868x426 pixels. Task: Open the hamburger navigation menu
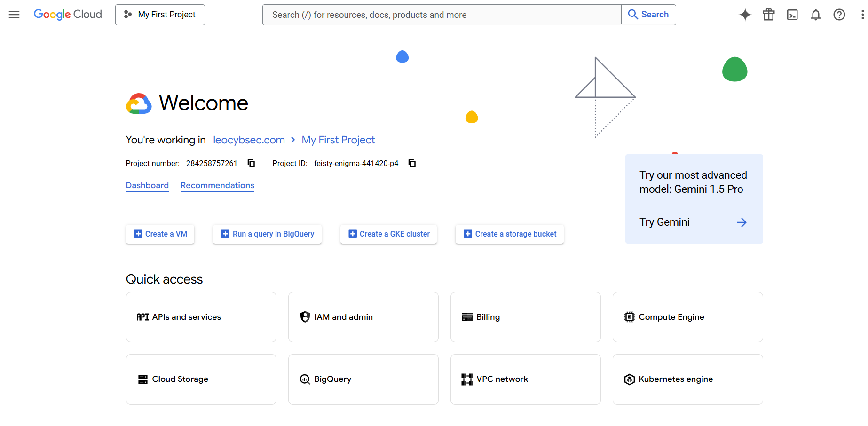(14, 15)
